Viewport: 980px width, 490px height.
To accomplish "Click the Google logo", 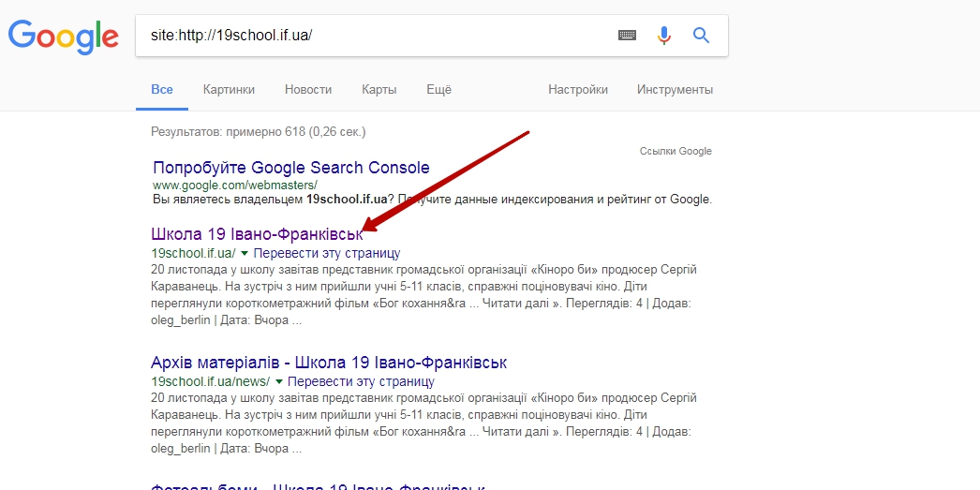I will point(63,37).
